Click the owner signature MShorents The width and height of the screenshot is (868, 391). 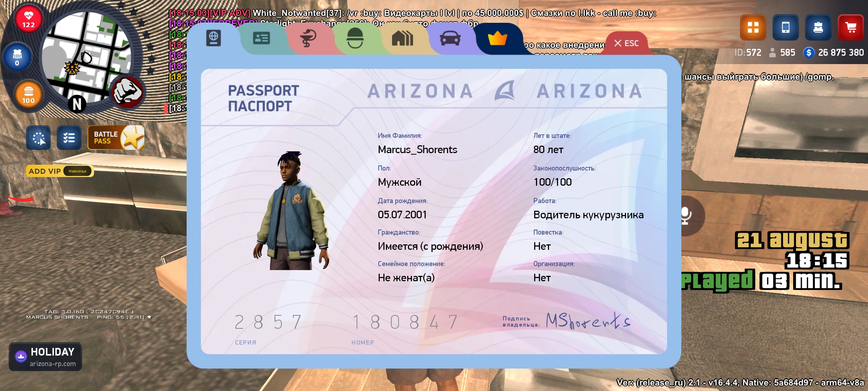[588, 321]
